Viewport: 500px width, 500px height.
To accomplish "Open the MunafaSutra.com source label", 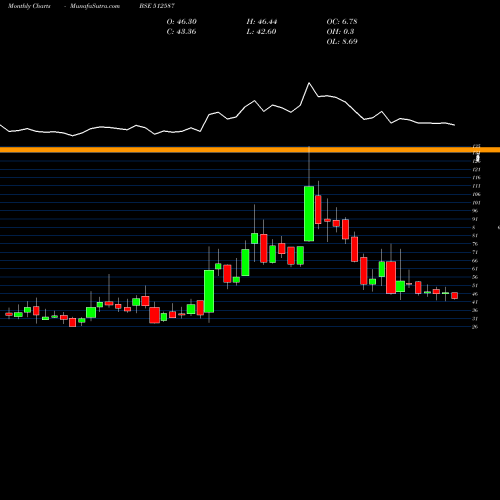I will (95, 6).
